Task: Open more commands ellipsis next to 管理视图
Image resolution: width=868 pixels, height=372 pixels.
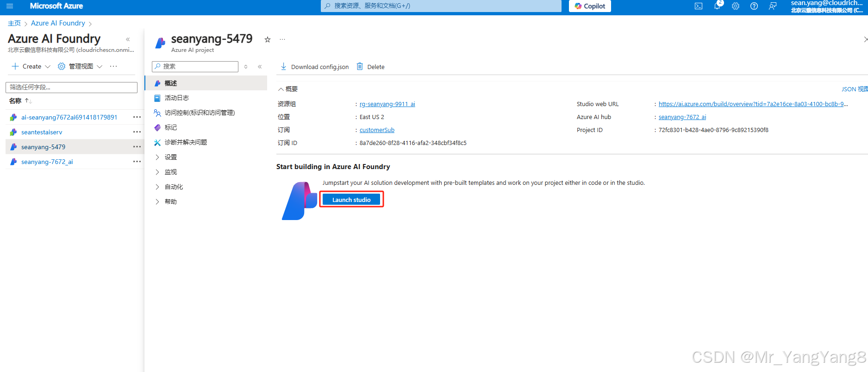Action: point(113,66)
